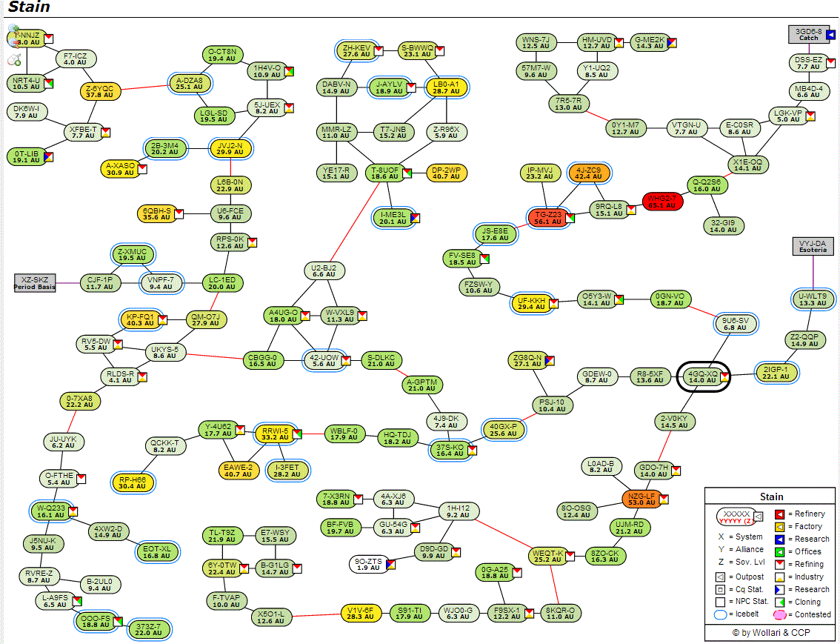Click station icon beside 4GQ-XQ

pos(724,376)
